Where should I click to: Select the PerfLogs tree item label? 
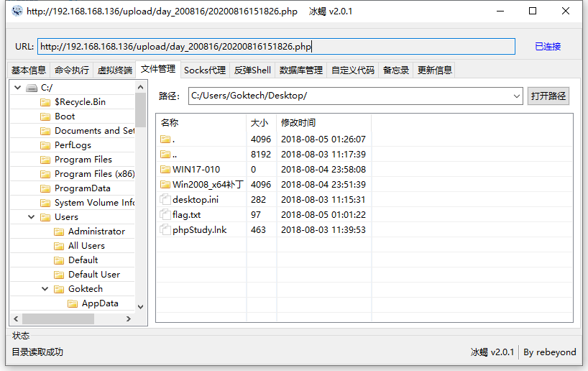point(73,145)
